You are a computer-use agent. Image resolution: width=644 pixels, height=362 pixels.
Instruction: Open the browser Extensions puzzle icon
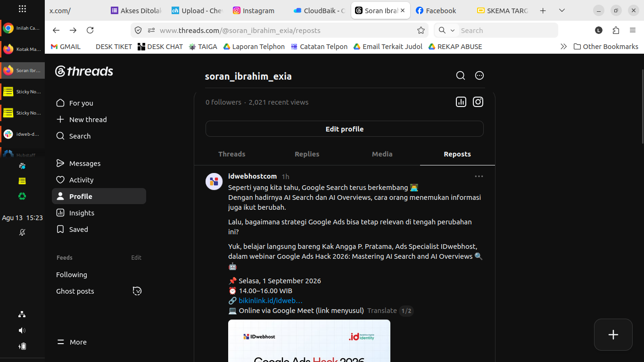[x=616, y=30]
